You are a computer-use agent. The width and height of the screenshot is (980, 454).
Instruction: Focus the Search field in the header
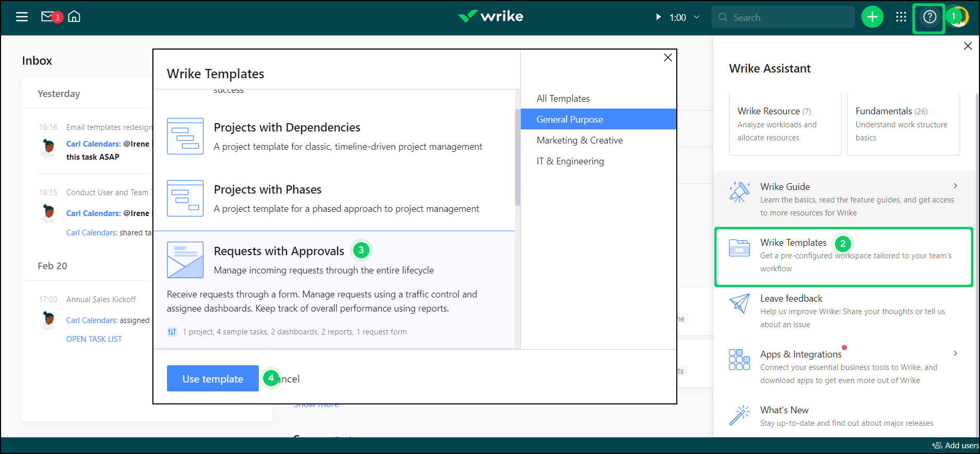pyautogui.click(x=783, y=17)
